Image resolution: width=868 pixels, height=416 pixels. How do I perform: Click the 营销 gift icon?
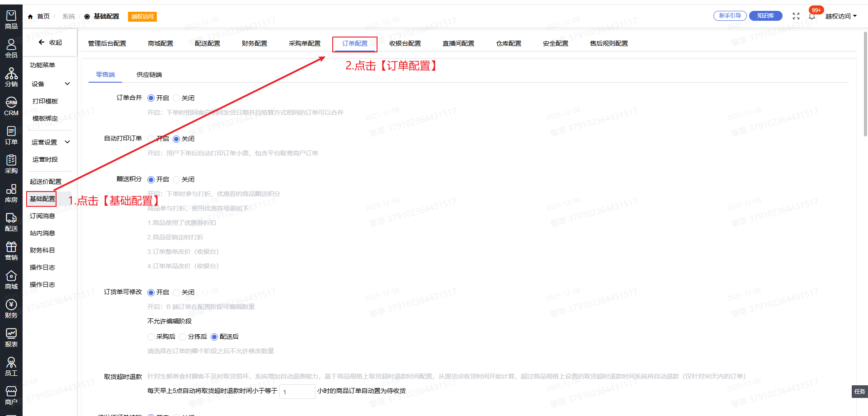pos(11,251)
